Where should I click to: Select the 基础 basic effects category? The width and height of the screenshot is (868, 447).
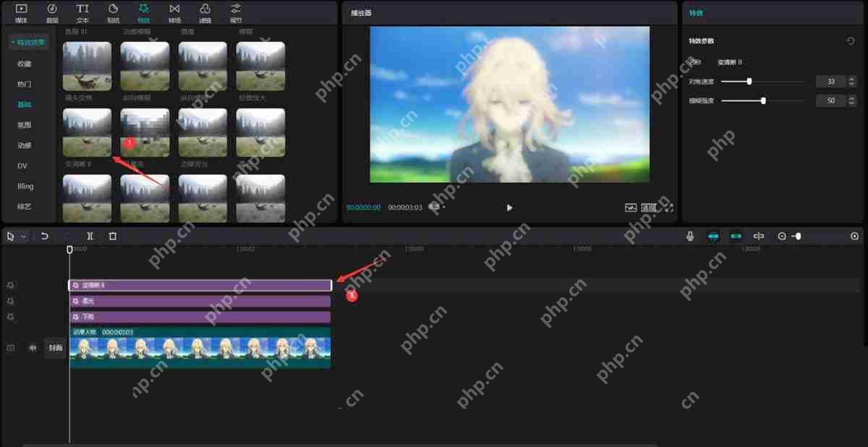coord(25,105)
